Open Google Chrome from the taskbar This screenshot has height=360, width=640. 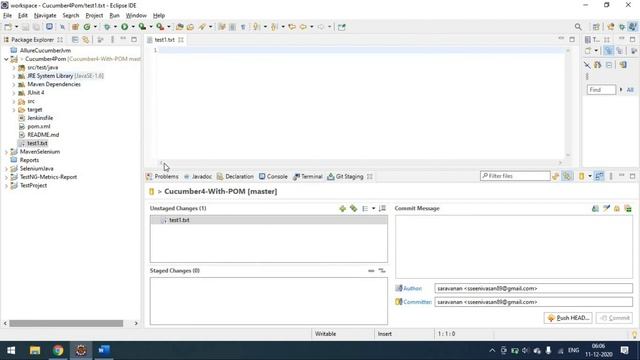pos(58,350)
